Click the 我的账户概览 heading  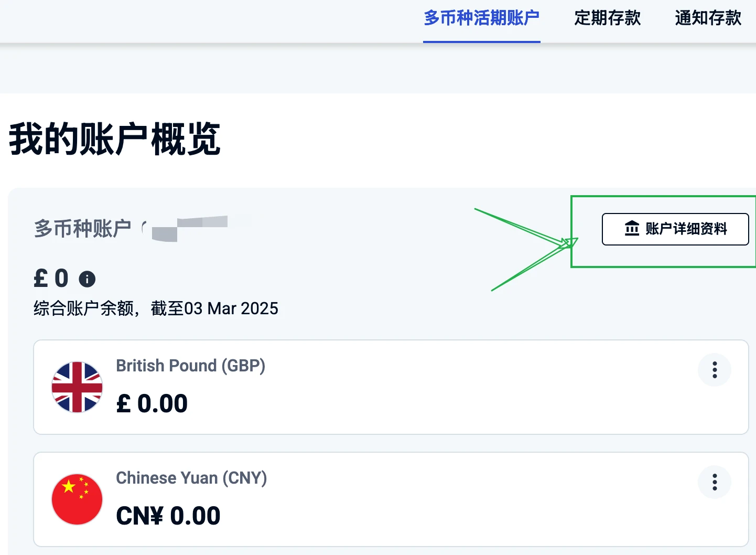point(115,139)
